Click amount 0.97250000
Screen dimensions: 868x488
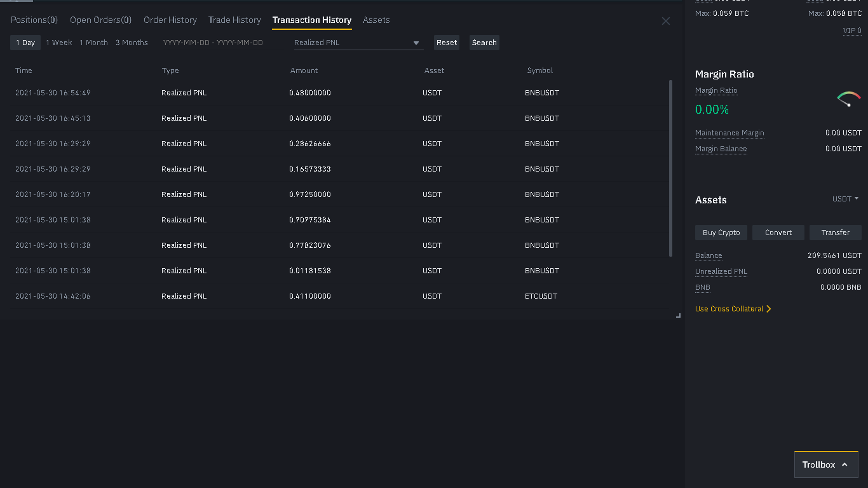tap(310, 194)
